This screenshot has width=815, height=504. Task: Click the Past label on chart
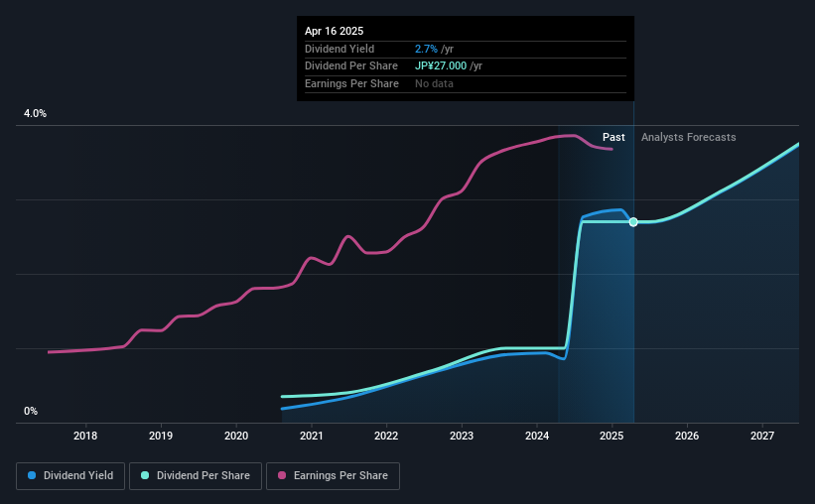coord(613,137)
